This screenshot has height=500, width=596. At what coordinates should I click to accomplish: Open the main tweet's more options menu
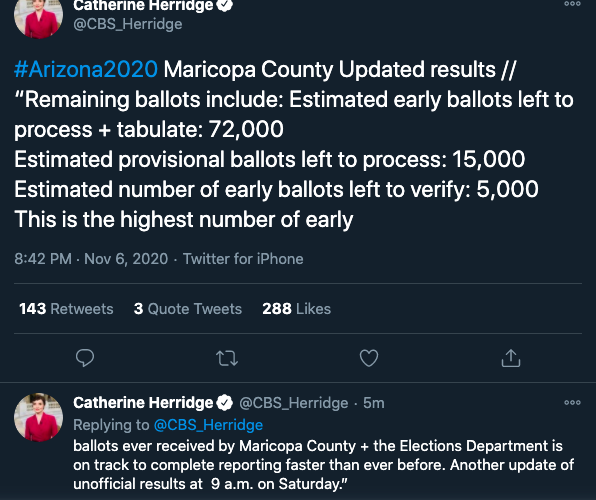pyautogui.click(x=572, y=4)
